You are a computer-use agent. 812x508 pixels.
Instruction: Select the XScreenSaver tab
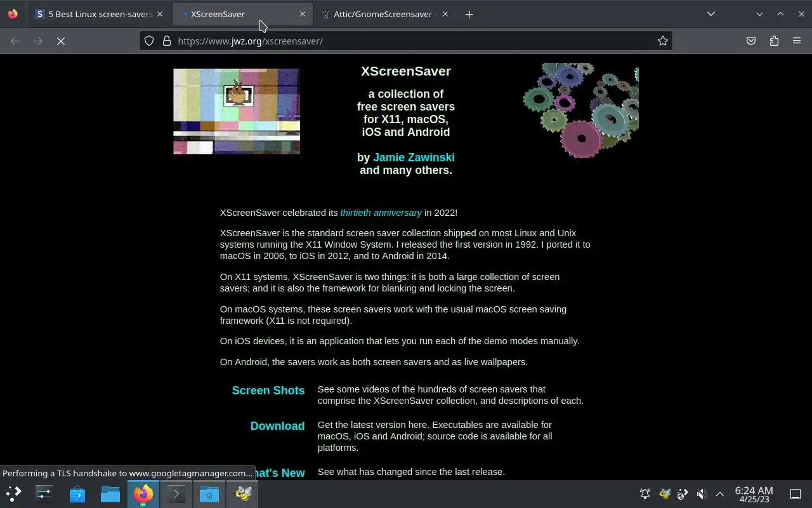coord(242,14)
